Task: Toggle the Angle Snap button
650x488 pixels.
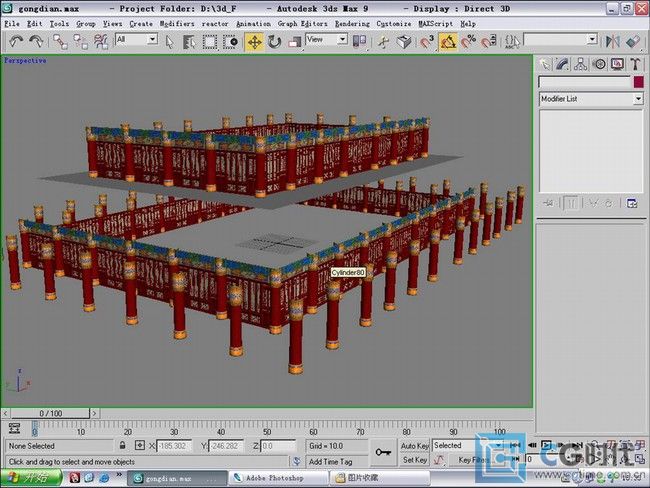Action: [x=448, y=42]
